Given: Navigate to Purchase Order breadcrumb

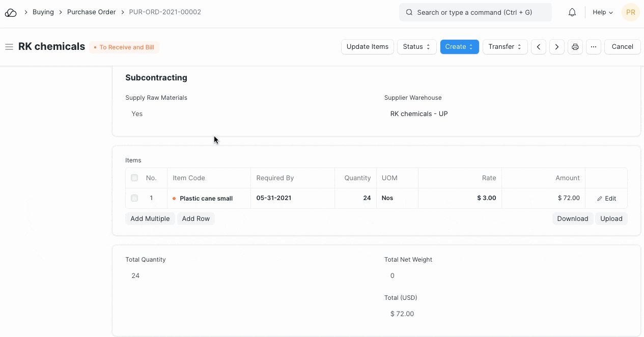Looking at the screenshot, I should click(92, 12).
